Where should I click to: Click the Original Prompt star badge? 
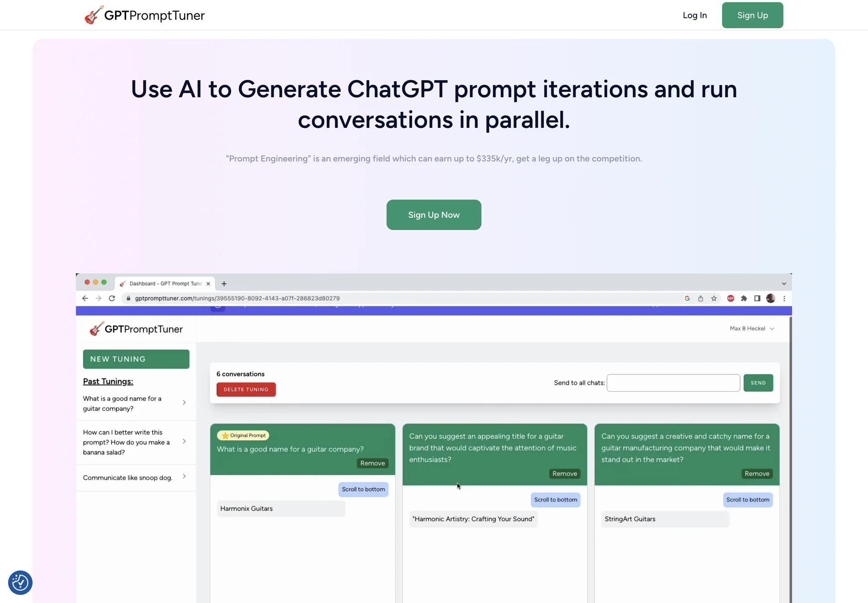coord(243,435)
